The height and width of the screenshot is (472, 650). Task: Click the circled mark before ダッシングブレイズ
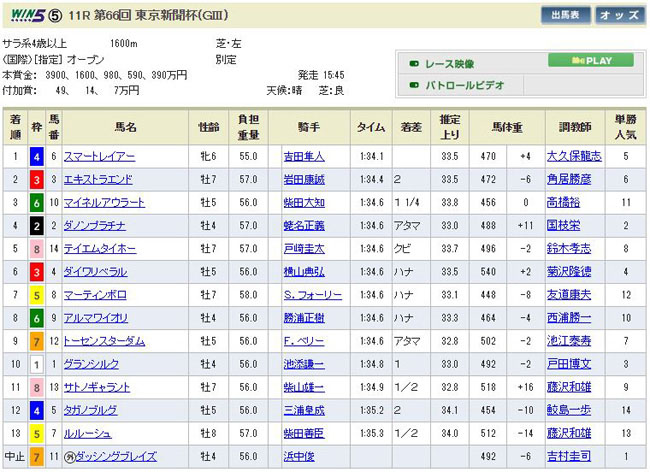(69, 456)
